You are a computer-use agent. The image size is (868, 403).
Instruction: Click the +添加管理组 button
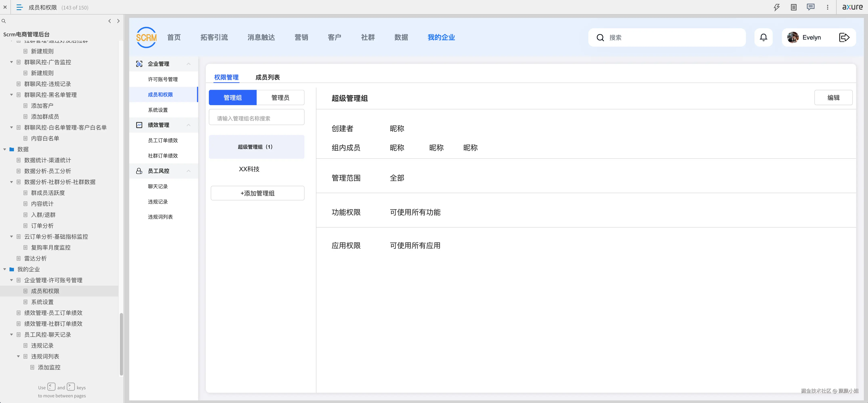click(x=257, y=193)
